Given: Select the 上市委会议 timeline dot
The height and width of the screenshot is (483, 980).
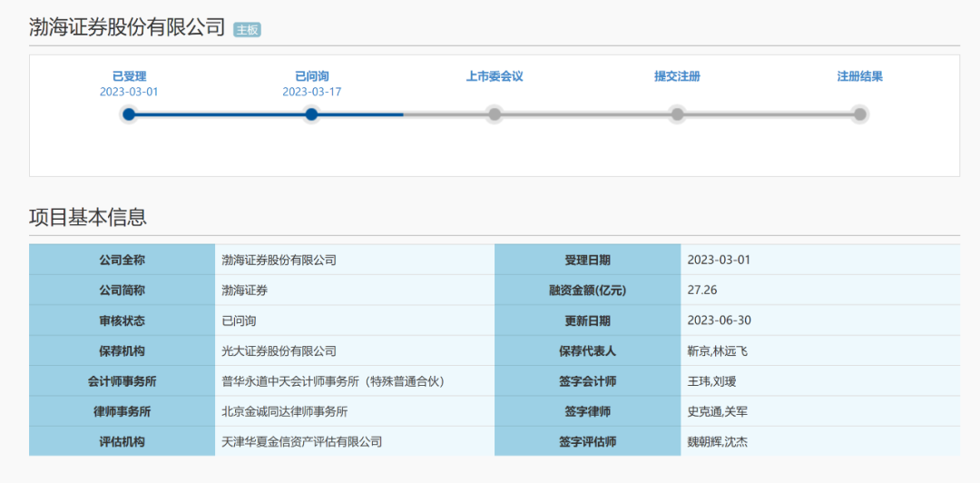Looking at the screenshot, I should point(495,114).
